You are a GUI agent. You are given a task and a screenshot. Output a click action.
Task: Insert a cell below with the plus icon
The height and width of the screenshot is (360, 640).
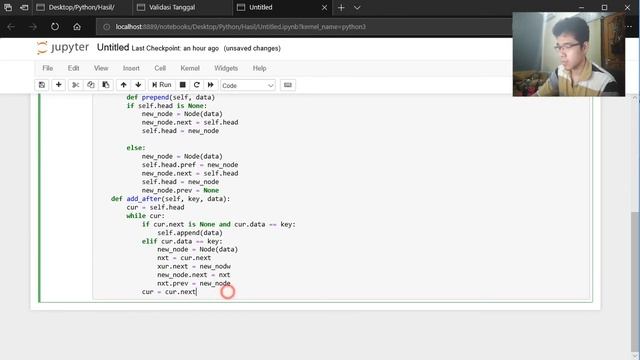(x=58, y=85)
